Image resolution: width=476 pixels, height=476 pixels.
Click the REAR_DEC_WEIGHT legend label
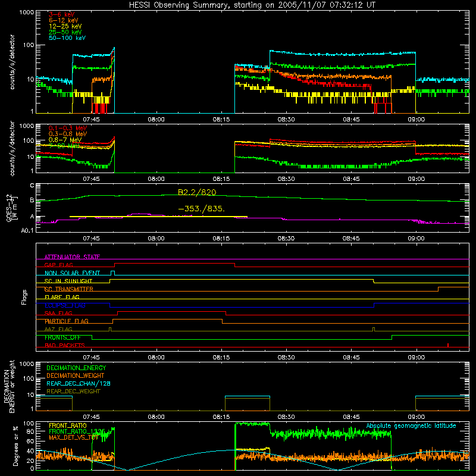(x=73, y=392)
